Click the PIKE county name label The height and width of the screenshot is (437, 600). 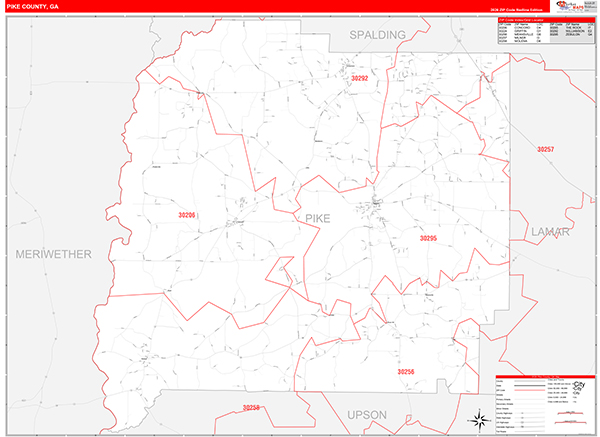point(318,218)
